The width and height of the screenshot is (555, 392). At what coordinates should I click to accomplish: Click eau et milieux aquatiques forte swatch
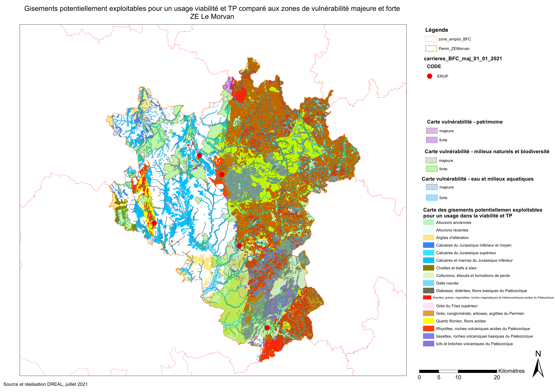point(432,198)
